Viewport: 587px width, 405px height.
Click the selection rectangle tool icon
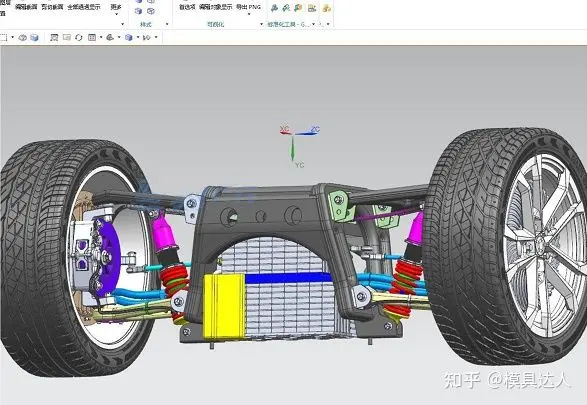coord(3,37)
